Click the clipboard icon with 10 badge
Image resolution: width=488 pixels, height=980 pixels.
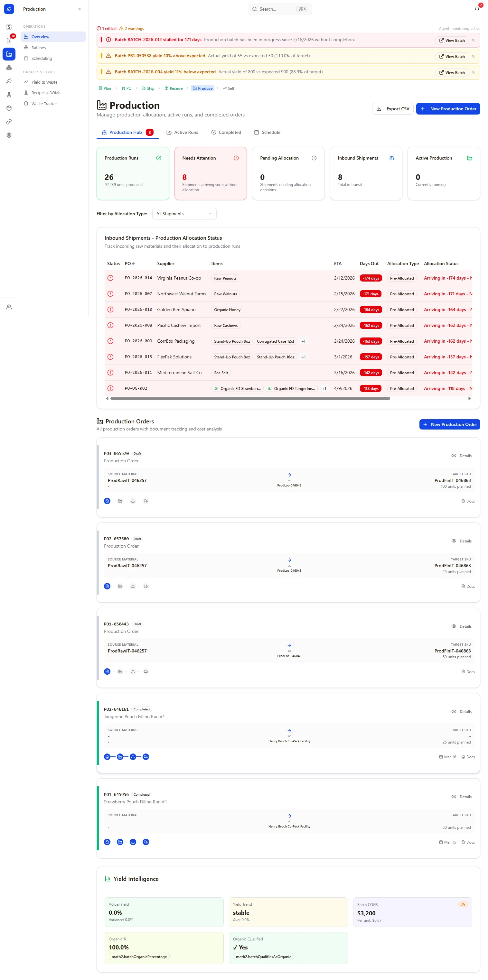pyautogui.click(x=9, y=40)
